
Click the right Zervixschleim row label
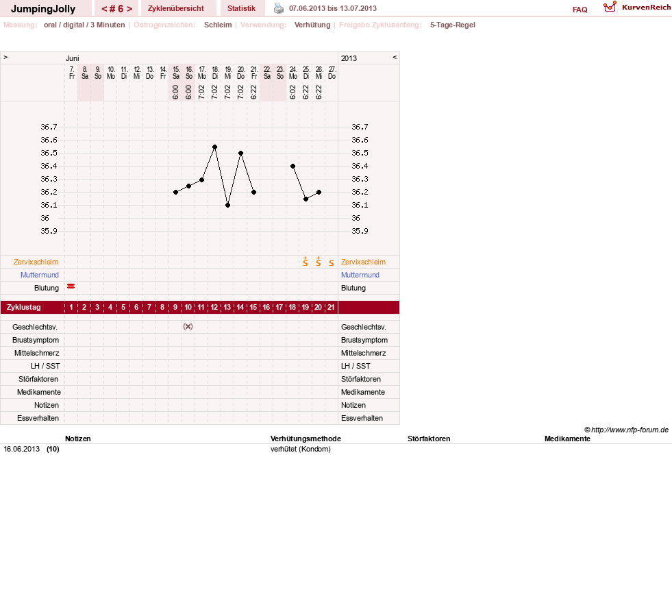[364, 262]
